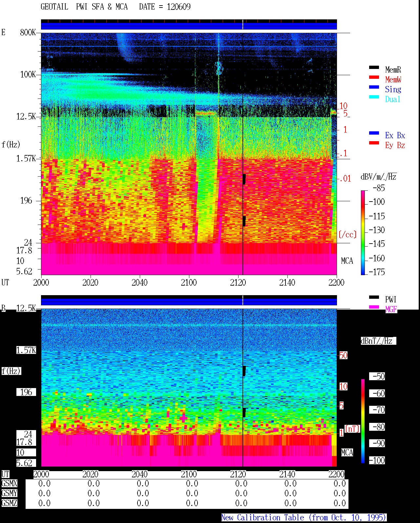Click the 2200 UT tick under B panel
This screenshot has width=420, height=523.
click(336, 474)
